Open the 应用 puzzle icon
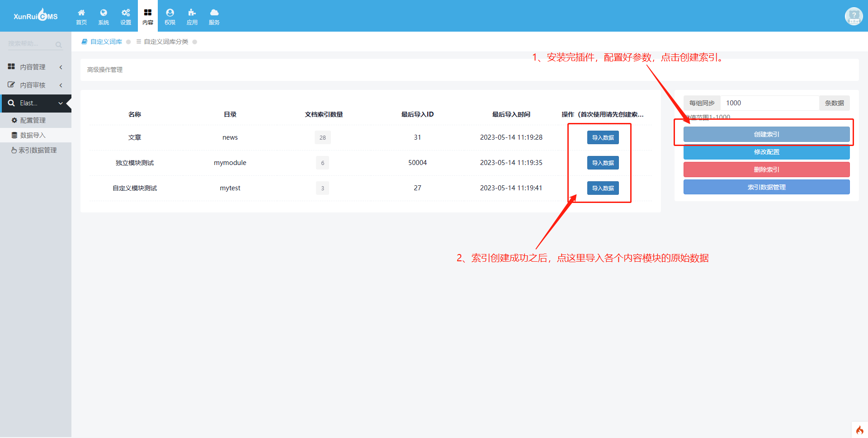868x438 pixels. [x=192, y=13]
